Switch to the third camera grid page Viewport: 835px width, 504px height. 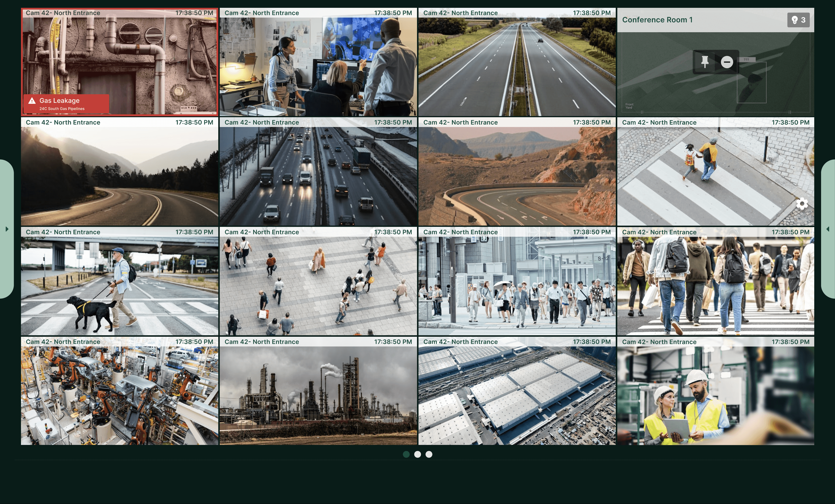pos(429,454)
